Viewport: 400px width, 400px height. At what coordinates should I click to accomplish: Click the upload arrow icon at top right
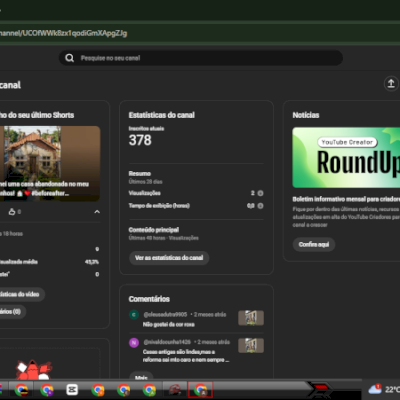click(x=391, y=83)
